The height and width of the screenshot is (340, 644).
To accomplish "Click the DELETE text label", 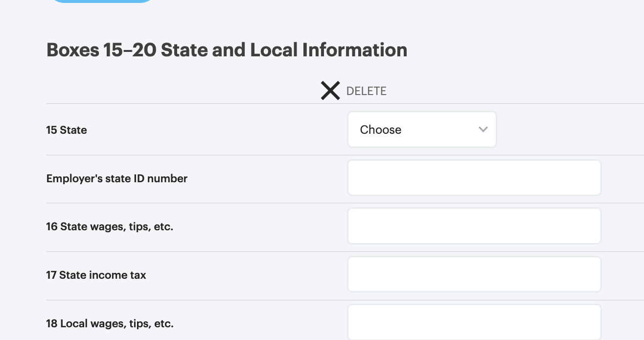I will click(366, 91).
